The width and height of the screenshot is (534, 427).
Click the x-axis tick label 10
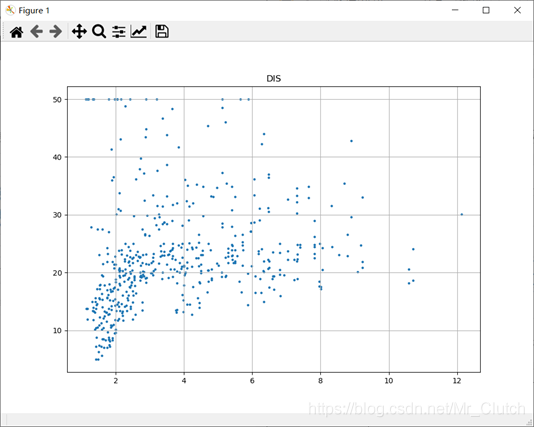389,381
